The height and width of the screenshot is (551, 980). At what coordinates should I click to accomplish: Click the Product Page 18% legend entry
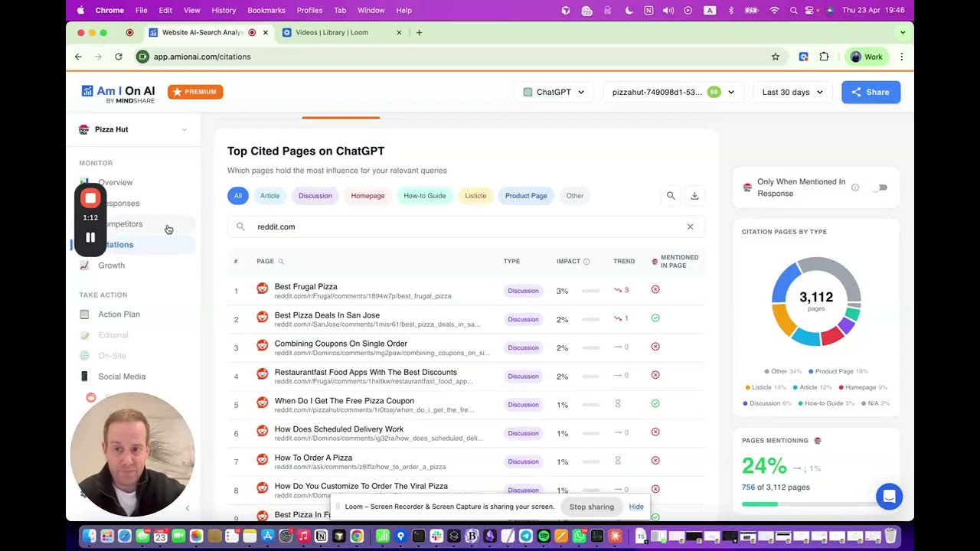[x=838, y=372]
